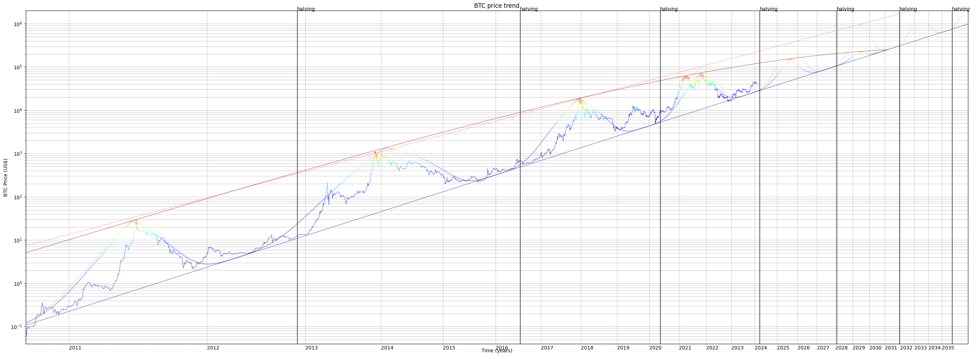
Task: Click the 10^1 y-axis tick label
Action: click(x=18, y=240)
